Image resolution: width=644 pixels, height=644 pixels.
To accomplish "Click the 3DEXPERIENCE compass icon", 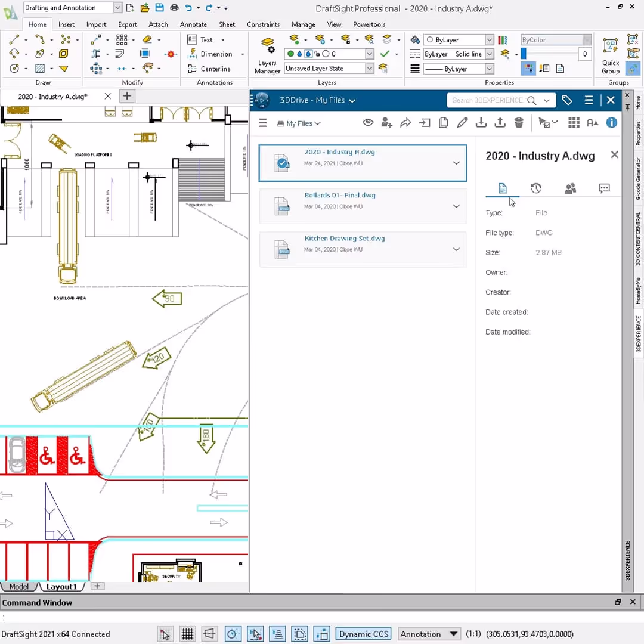I will pos(261,100).
